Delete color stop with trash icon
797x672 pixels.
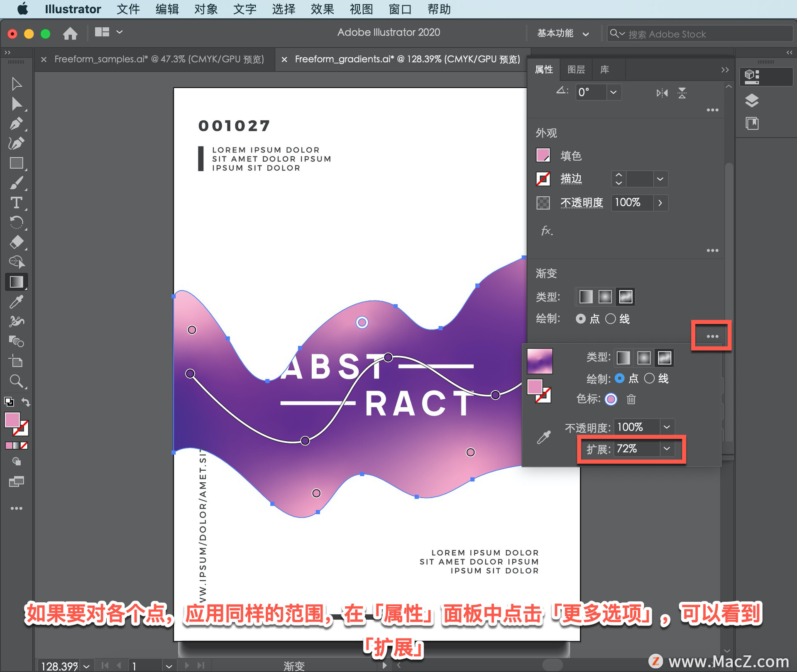(631, 399)
